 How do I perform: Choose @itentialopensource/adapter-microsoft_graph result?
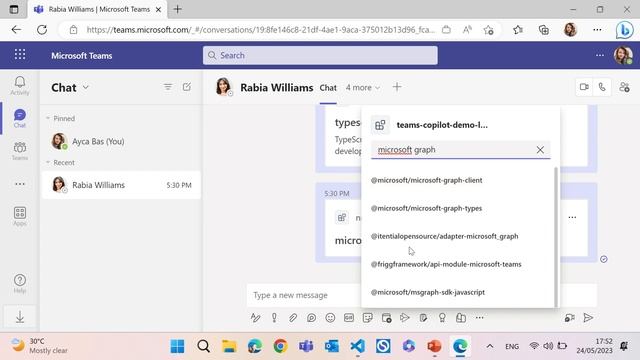tap(444, 236)
